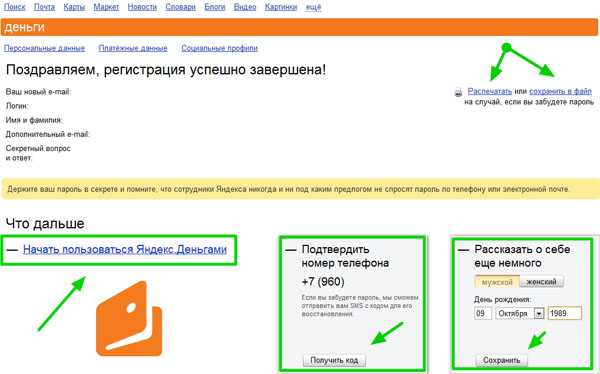Open Новости in top navigation

142,7
